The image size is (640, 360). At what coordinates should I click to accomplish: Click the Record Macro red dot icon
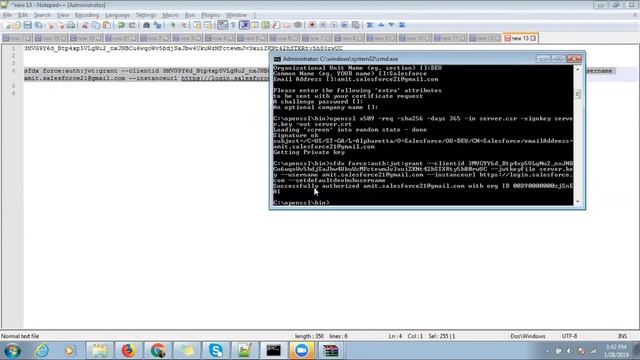[x=312, y=25]
